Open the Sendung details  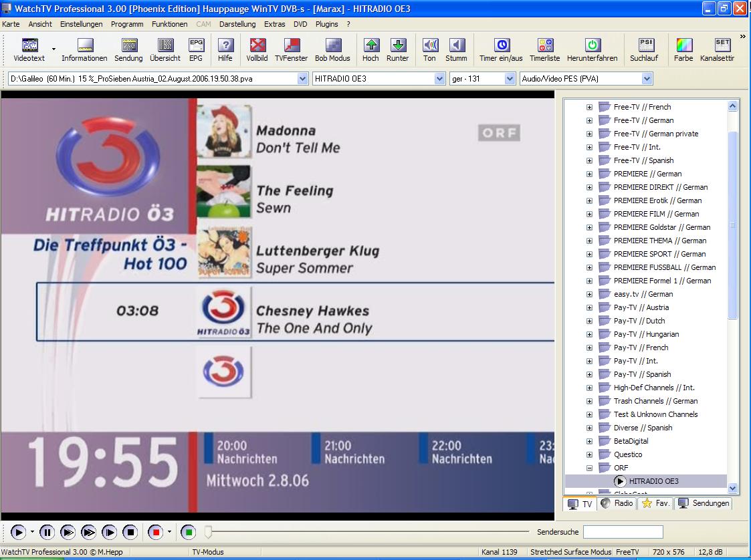(128, 49)
